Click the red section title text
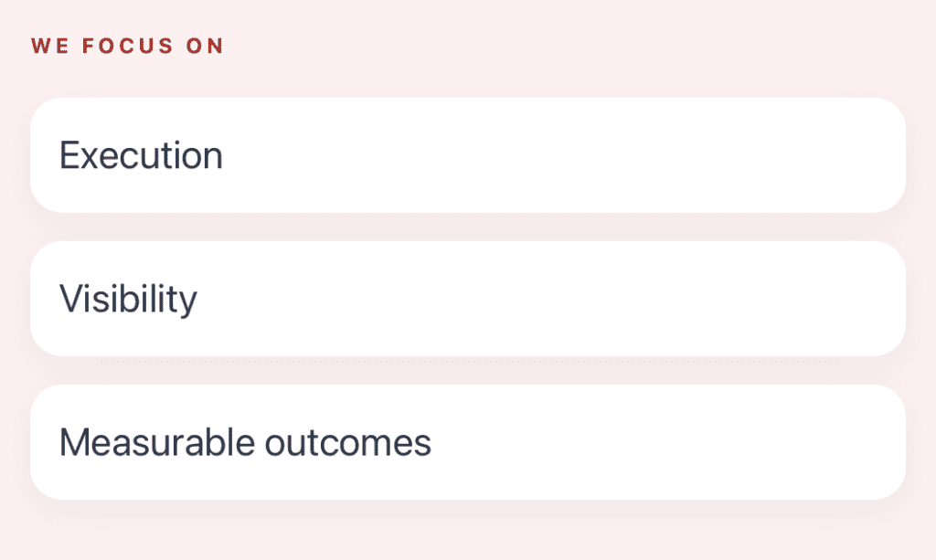Viewport: 936px width, 560px height. coord(127,46)
